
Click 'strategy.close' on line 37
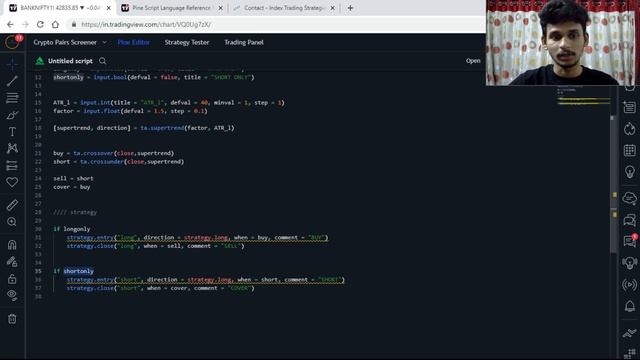coord(90,288)
